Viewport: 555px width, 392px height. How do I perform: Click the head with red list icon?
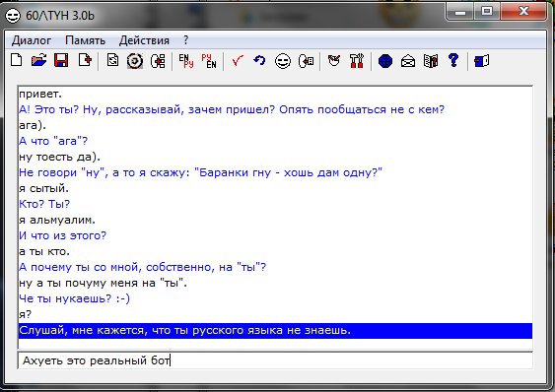tap(158, 61)
